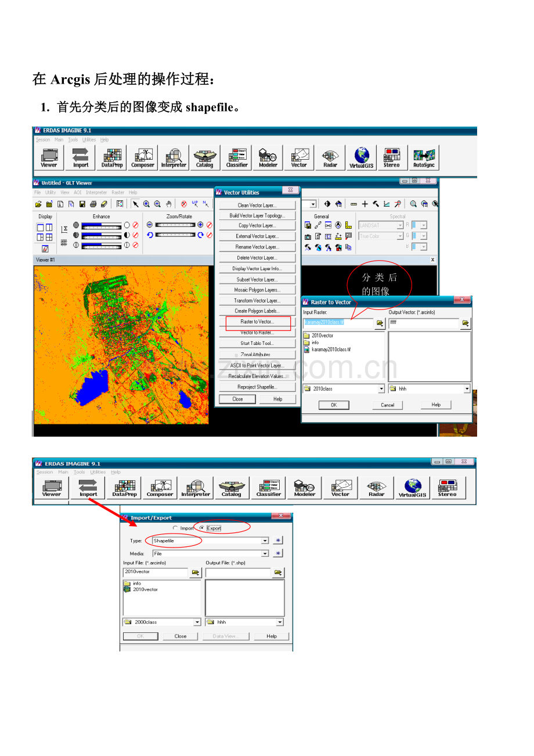Click the Save icon in GLT Viewer toolbar
Screen dimensions: 534x756
click(82, 204)
